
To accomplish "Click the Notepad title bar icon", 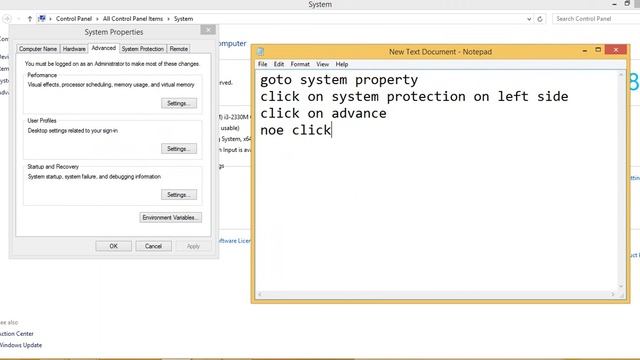I will click(x=260, y=51).
